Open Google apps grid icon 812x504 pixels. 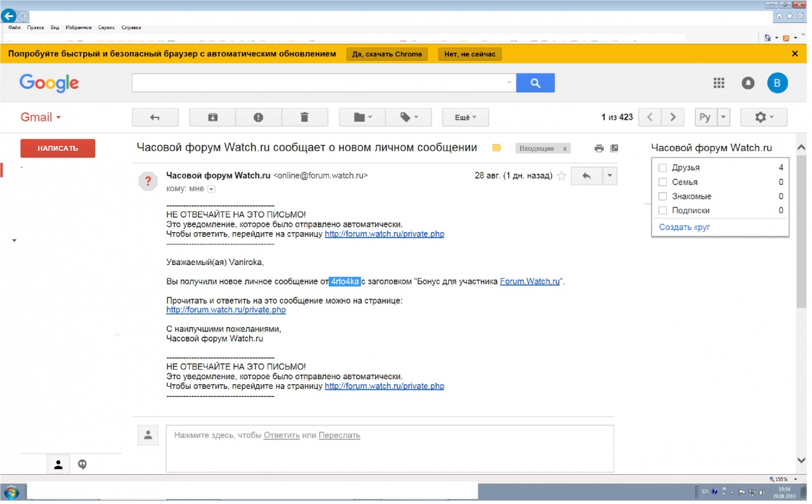point(719,83)
